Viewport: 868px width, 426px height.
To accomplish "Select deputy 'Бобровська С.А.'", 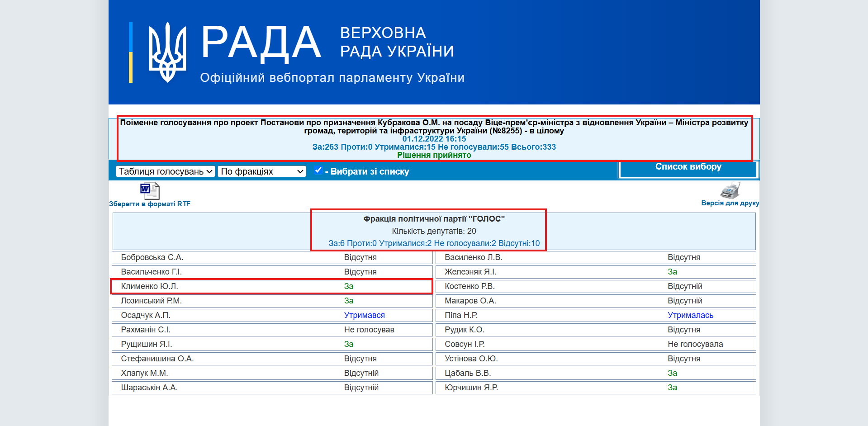I will 152,257.
